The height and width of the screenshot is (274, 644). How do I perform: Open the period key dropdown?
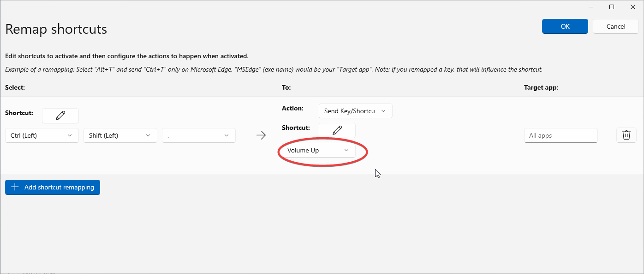point(198,135)
